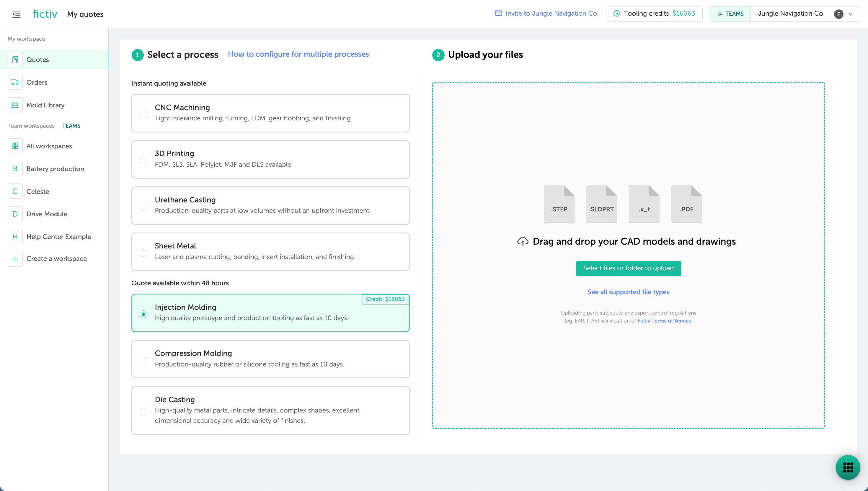Viewport: 868px width, 491px height.
Task: Open Jungle Navigation Co. team selector
Action: coord(790,14)
